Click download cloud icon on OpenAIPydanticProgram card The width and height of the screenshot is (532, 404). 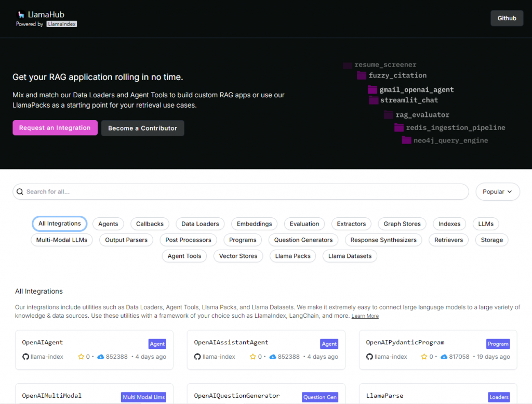[x=444, y=357]
